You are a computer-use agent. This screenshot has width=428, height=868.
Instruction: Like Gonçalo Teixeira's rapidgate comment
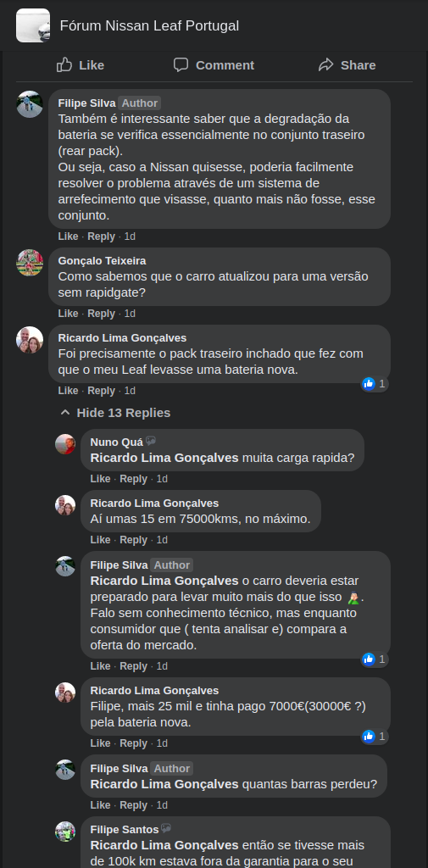point(68,314)
